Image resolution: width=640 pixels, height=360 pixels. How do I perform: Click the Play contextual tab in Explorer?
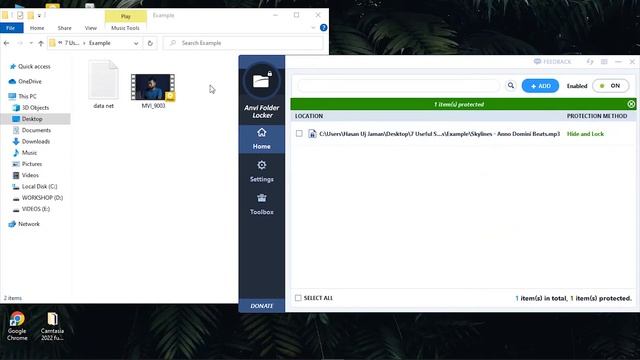click(x=126, y=16)
